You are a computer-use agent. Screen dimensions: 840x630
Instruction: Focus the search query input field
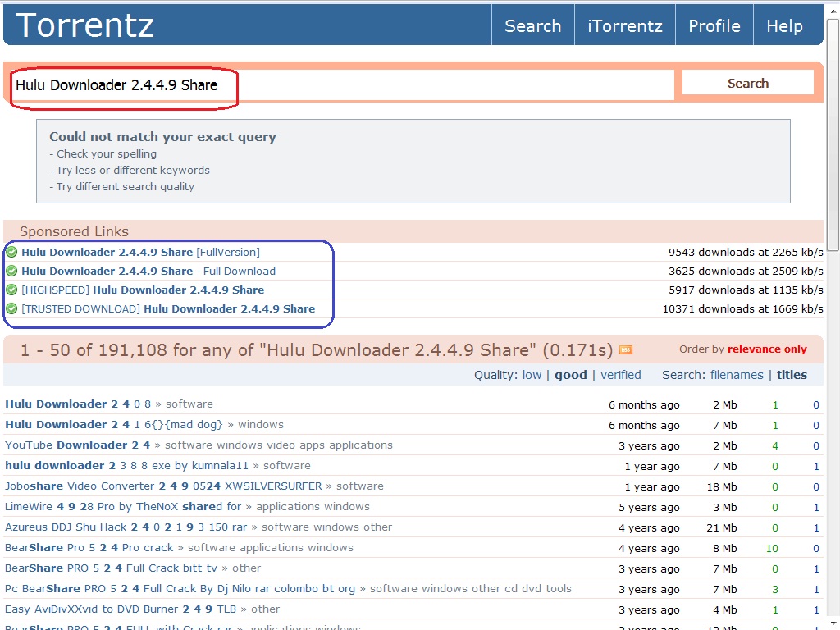[342, 84]
